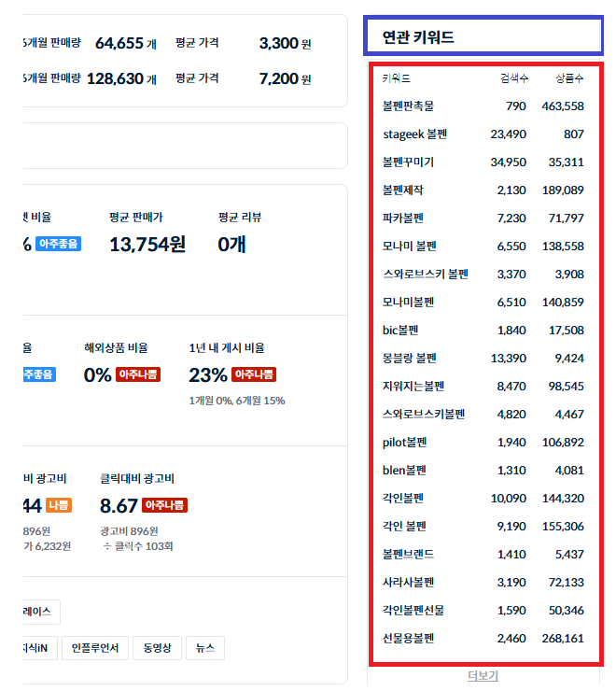The height and width of the screenshot is (691, 616).
Task: Click the orange 나쁨 badge
Action: click(58, 505)
